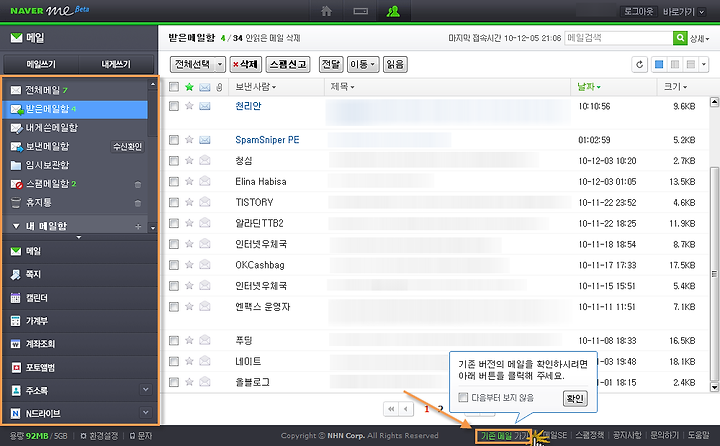Open the view-mode options dropdown arrow
This screenshot has width=720, height=446.
pos(703,64)
